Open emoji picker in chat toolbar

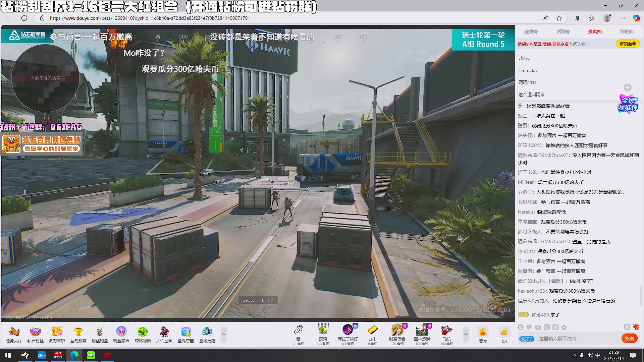point(520,327)
